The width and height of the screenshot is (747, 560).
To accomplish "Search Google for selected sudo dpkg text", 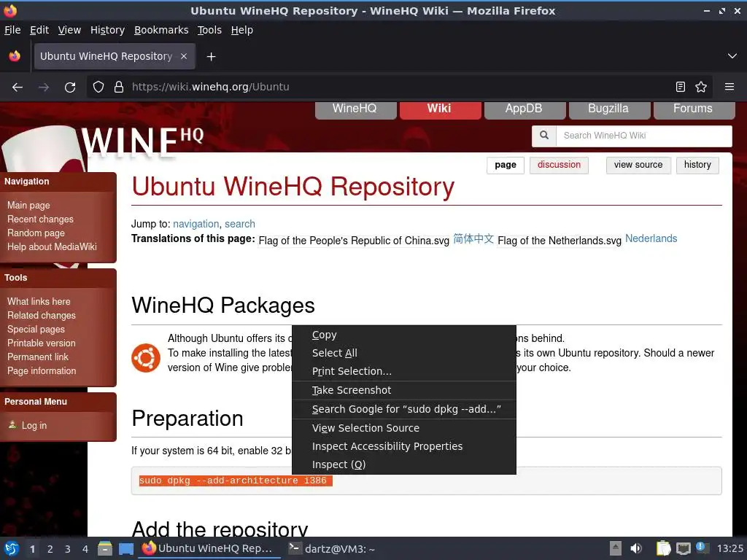I will click(404, 410).
